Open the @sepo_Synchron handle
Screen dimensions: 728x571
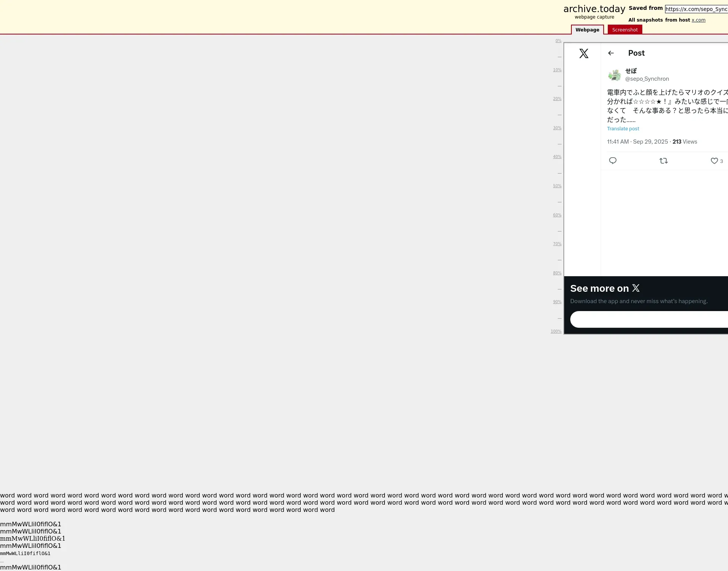tap(647, 79)
